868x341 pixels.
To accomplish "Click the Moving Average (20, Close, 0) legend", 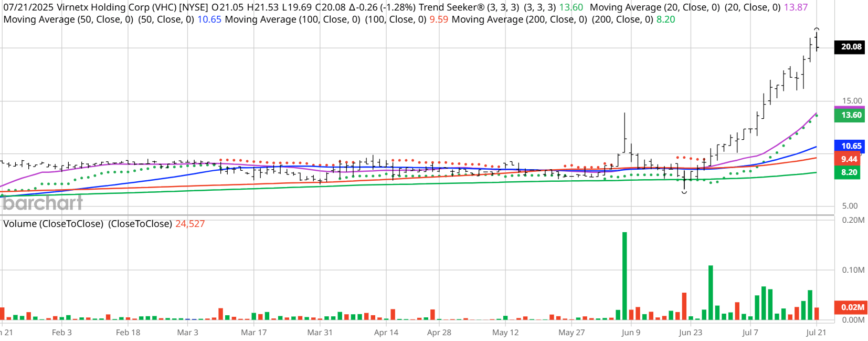I will 655,7.
